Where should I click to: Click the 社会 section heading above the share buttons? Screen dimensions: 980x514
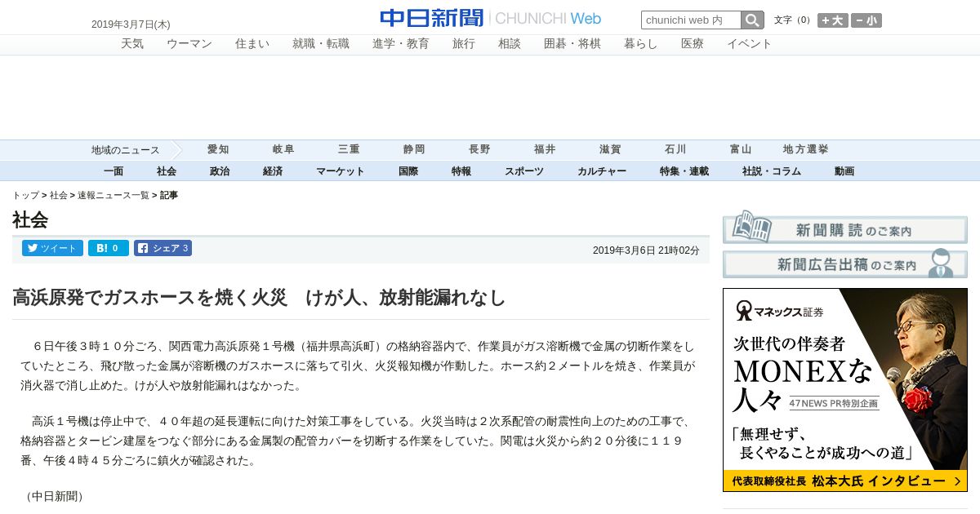pyautogui.click(x=30, y=219)
